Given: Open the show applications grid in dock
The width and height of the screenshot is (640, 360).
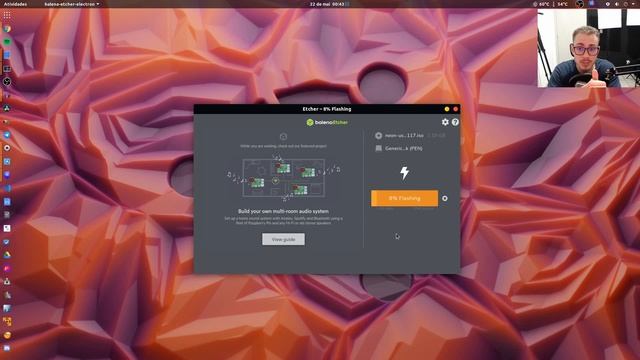Looking at the screenshot, I should pos(7,15).
